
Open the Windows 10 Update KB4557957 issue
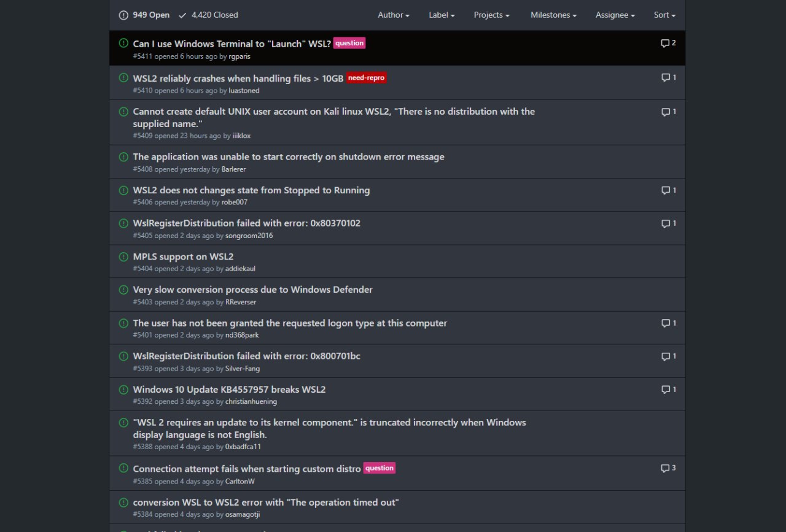pyautogui.click(x=229, y=389)
